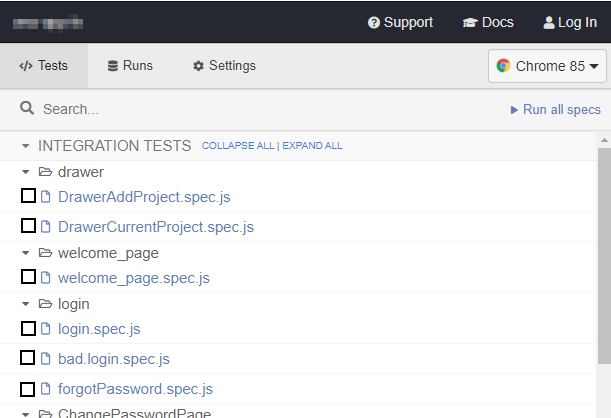611x418 pixels.
Task: Open bad.login.spec.js spec file
Action: (x=114, y=359)
